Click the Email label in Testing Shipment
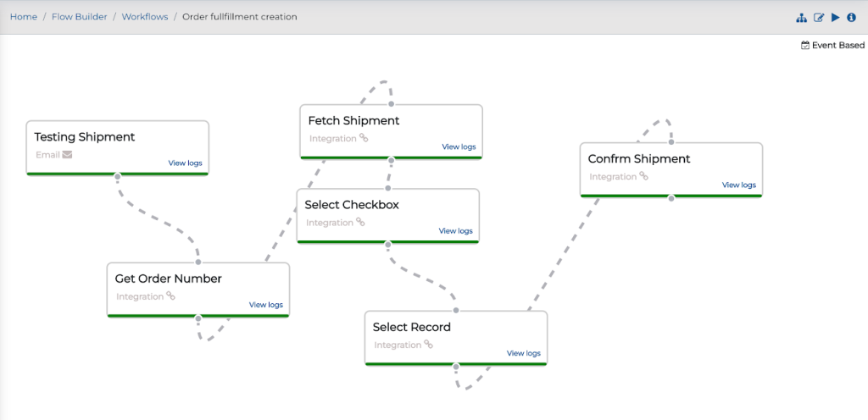868x420 pixels. point(48,155)
